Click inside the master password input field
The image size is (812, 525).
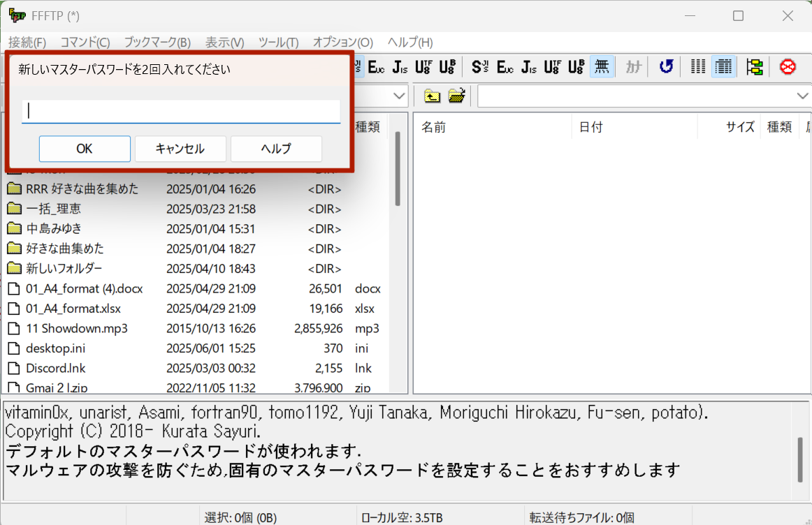pyautogui.click(x=181, y=110)
